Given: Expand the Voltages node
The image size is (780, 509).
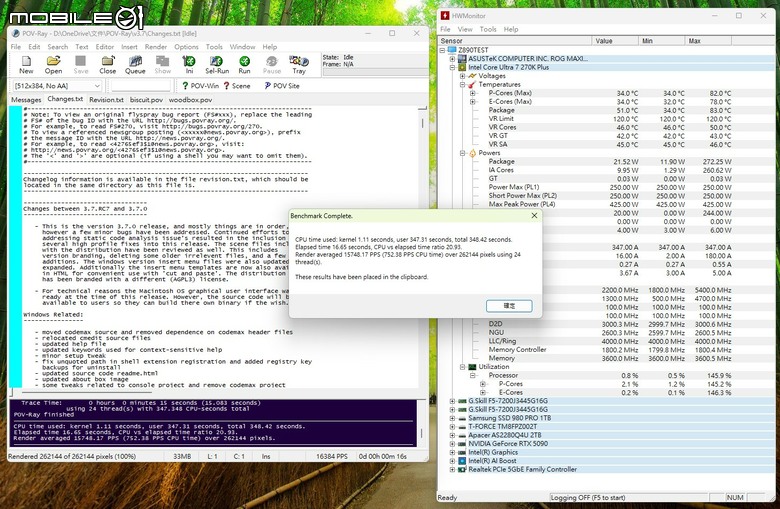Looking at the screenshot, I should click(462, 76).
